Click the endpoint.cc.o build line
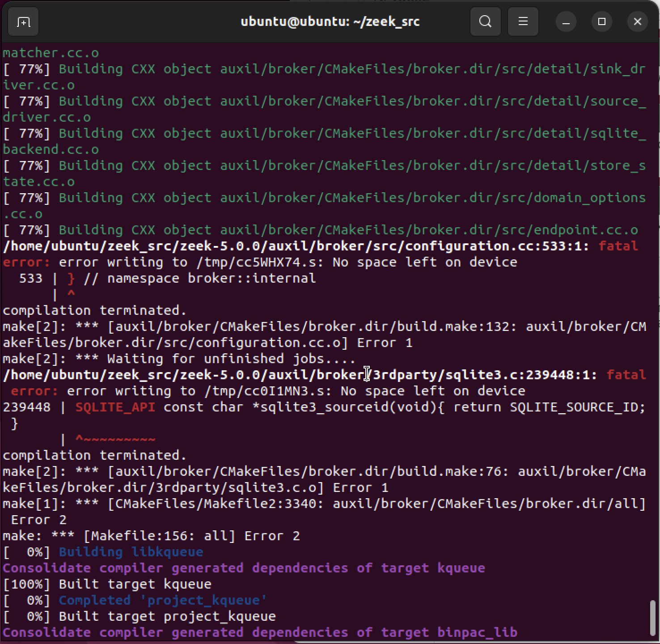660x644 pixels. click(x=320, y=230)
